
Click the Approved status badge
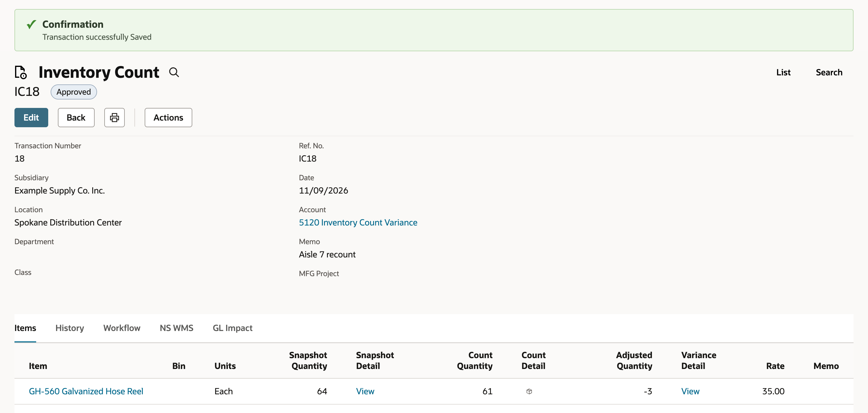[x=74, y=92]
